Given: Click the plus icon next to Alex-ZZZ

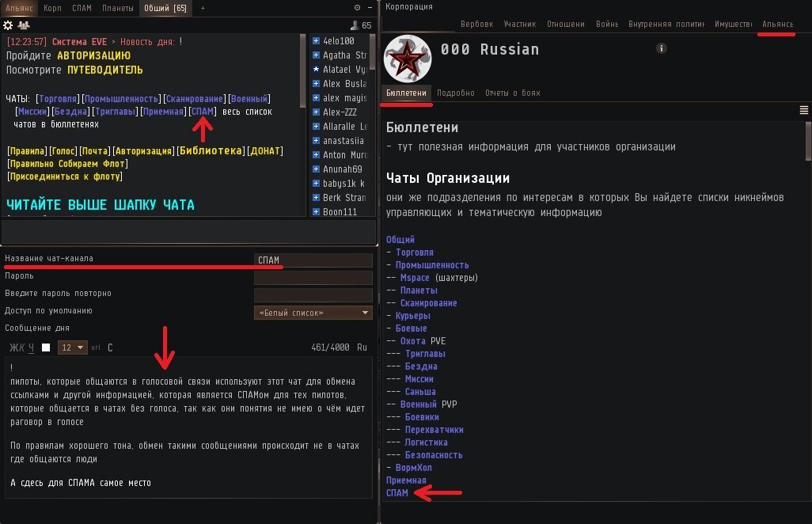Looking at the screenshot, I should pyautogui.click(x=316, y=112).
